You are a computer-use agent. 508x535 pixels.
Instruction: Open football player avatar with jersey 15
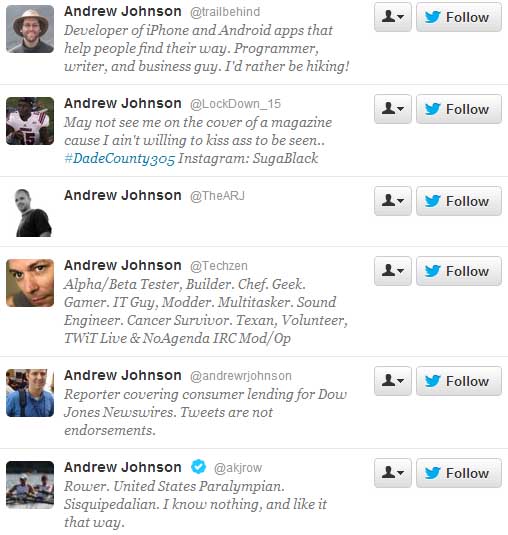(x=30, y=121)
